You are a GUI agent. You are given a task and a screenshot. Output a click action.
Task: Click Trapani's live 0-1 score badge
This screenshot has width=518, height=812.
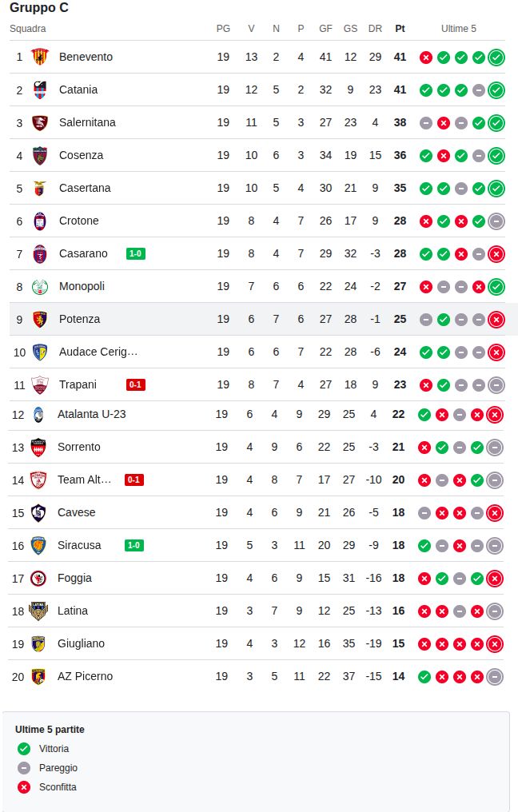point(136,384)
